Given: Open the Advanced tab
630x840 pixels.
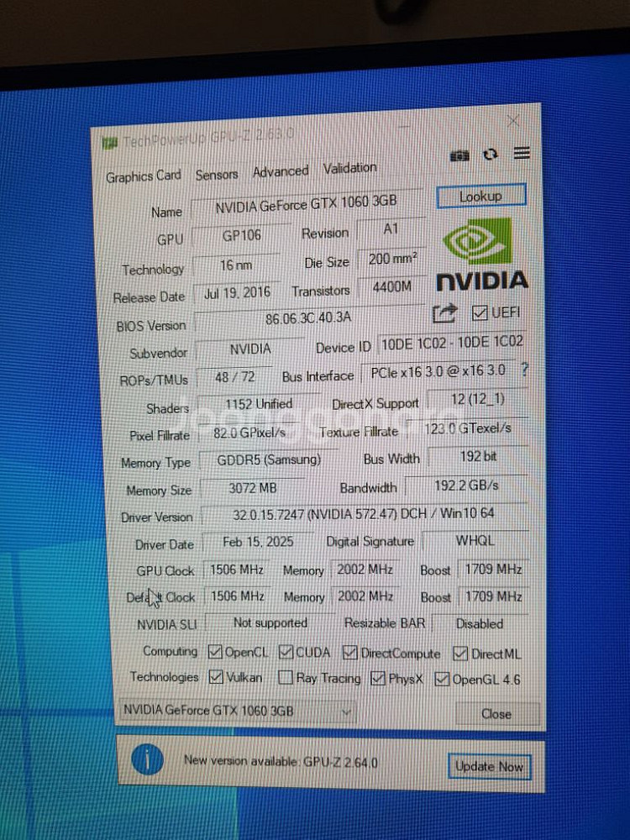Looking at the screenshot, I should [281, 171].
